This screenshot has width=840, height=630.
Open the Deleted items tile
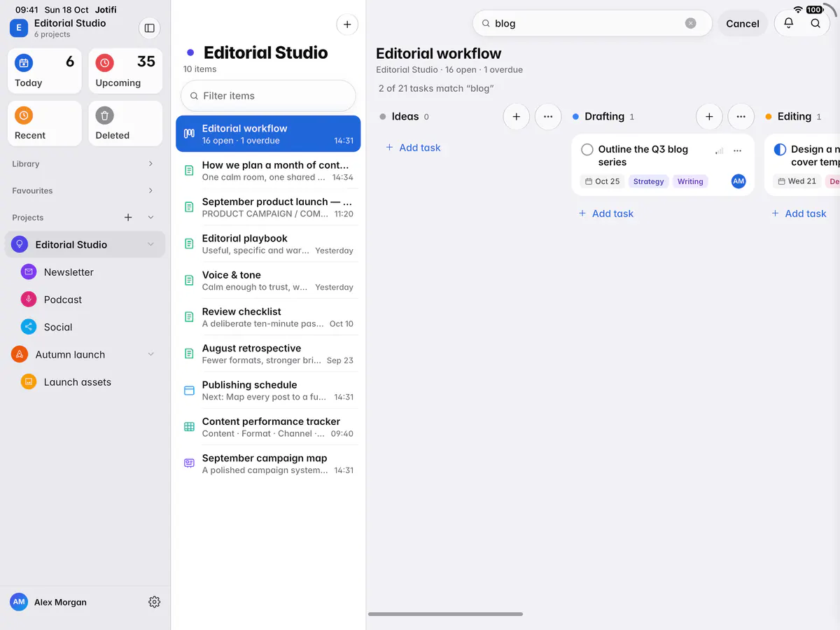(x=125, y=123)
